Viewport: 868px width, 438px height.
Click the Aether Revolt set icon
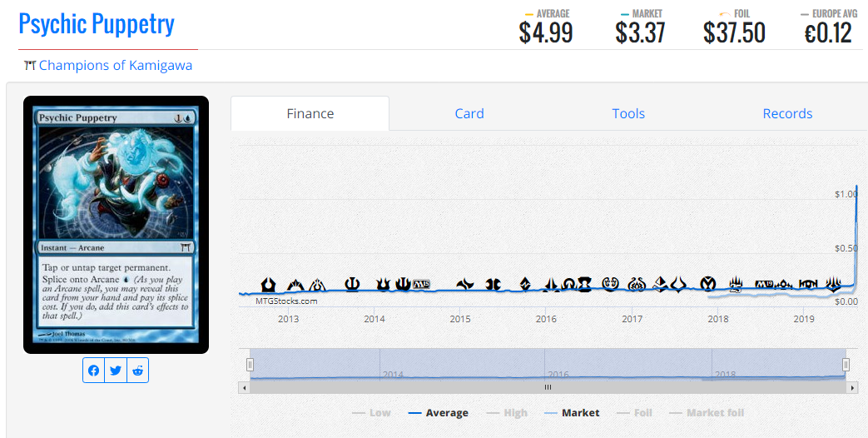tap(637, 285)
